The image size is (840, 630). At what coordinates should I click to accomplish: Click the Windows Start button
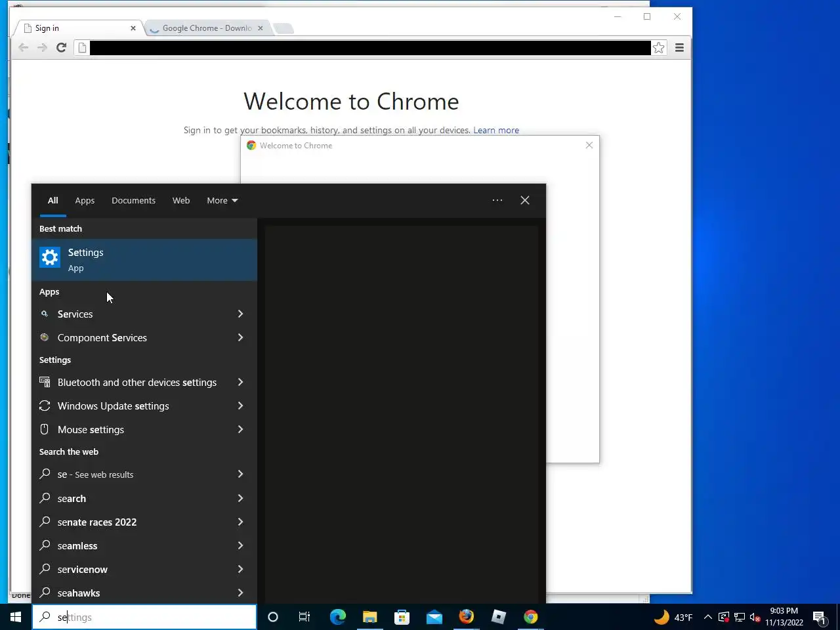(16, 617)
